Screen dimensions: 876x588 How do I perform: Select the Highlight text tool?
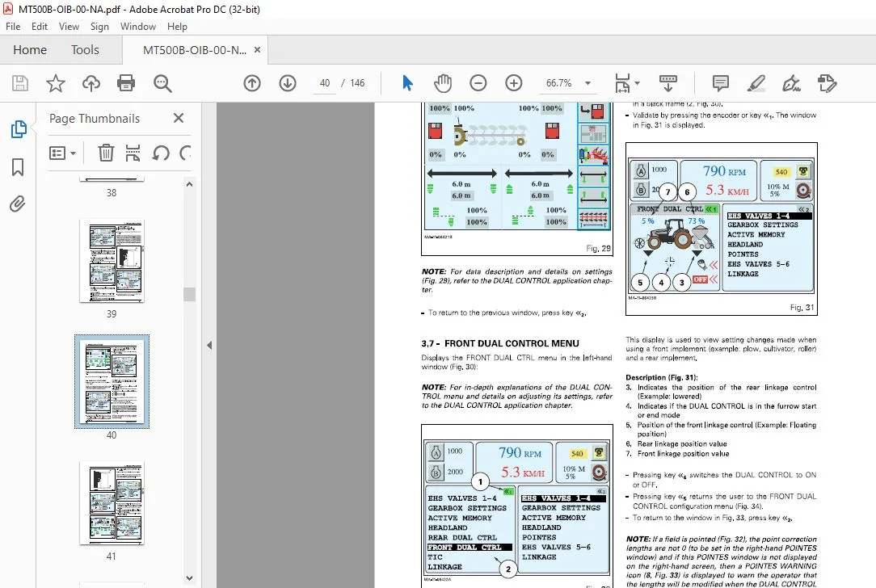point(756,83)
